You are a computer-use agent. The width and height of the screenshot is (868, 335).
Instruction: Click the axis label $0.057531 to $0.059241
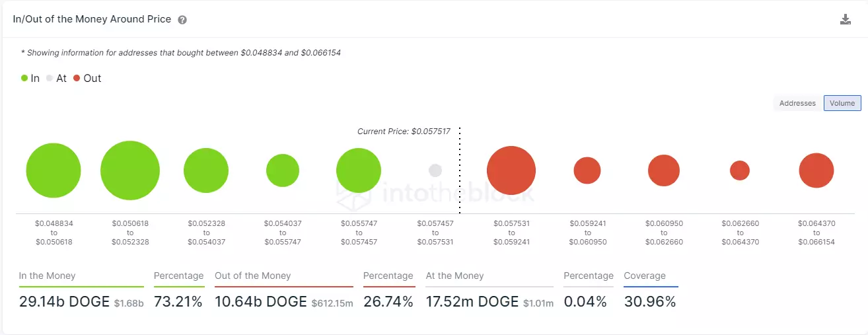(x=511, y=233)
